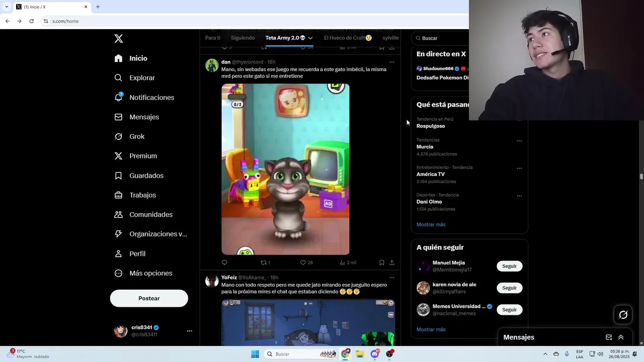The height and width of the screenshot is (362, 644).
Task: Open more menu for América TV trend
Action: [519, 168]
